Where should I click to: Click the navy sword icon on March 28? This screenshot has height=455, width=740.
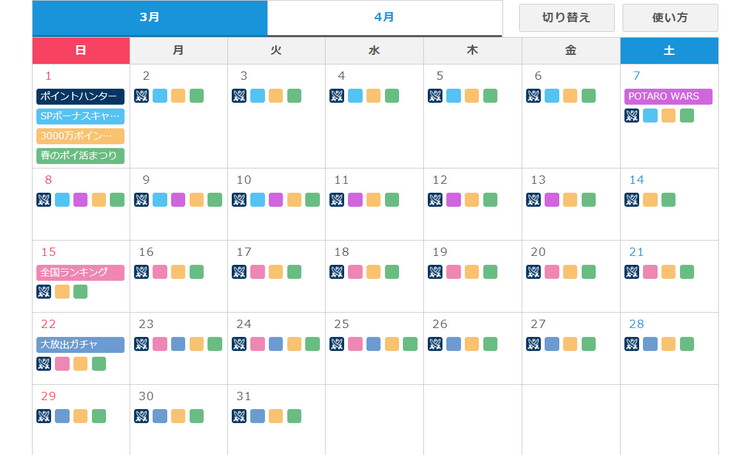[631, 344]
